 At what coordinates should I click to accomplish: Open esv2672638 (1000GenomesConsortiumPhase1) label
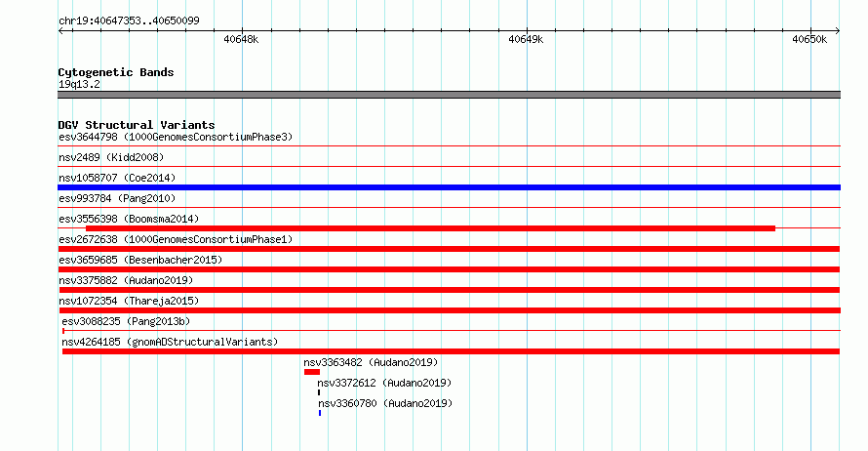176,239
